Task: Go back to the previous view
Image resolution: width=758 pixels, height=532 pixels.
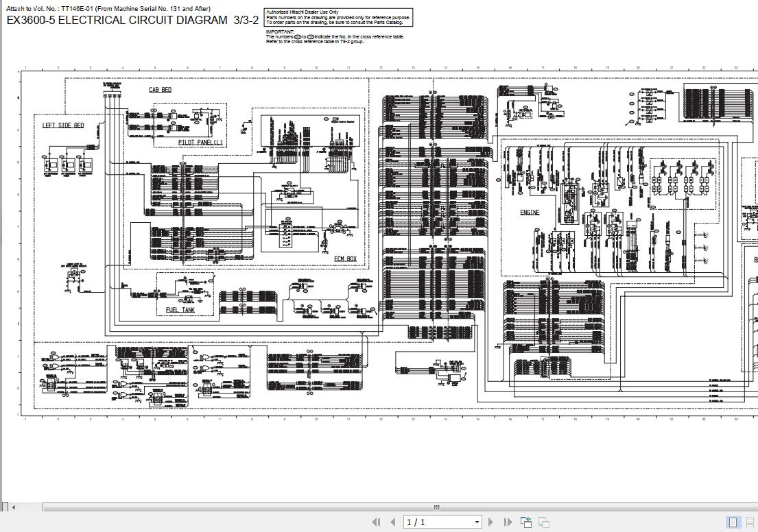Action: click(x=526, y=522)
